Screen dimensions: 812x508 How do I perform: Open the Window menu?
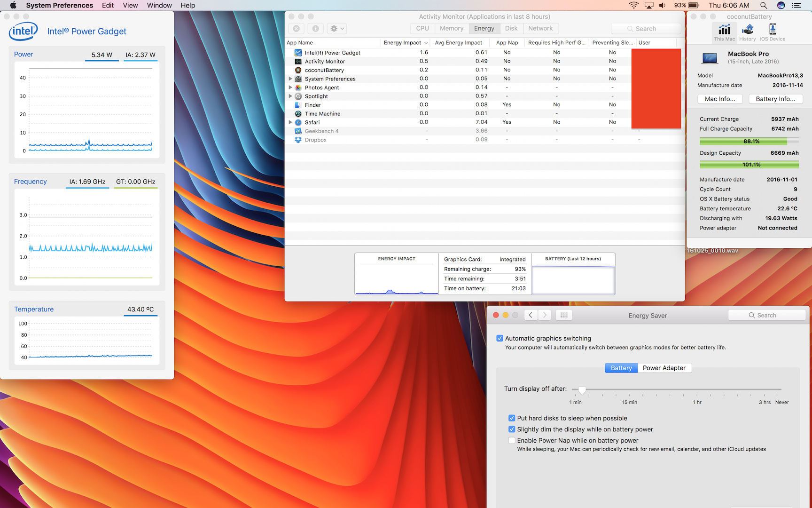click(159, 5)
